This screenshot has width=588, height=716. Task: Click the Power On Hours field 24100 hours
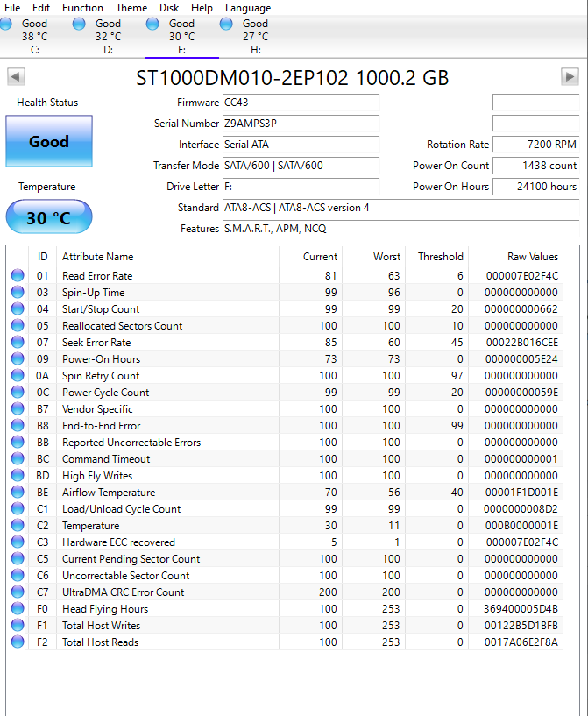pyautogui.click(x=536, y=187)
